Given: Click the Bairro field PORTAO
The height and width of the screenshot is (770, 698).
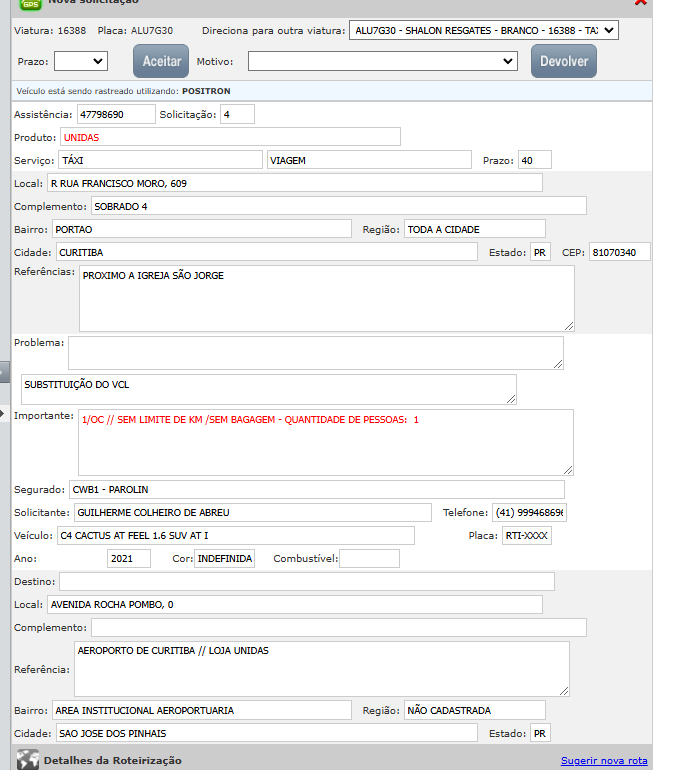Looking at the screenshot, I should pyautogui.click(x=202, y=229).
